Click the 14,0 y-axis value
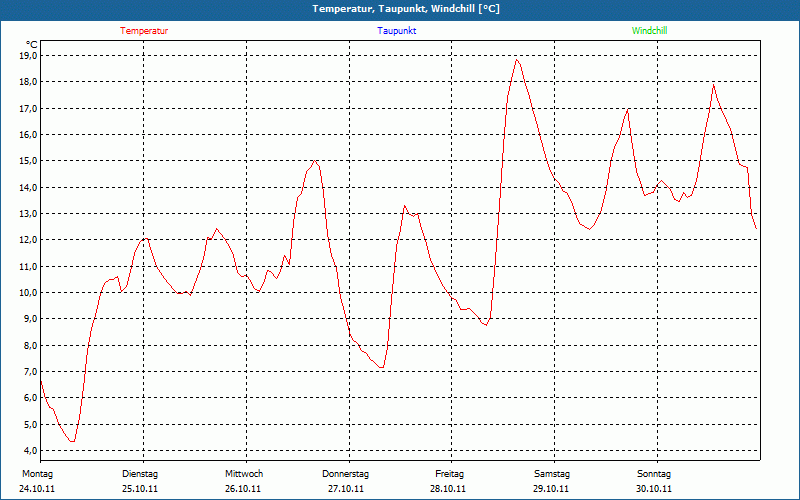The image size is (800, 500). coord(29,187)
